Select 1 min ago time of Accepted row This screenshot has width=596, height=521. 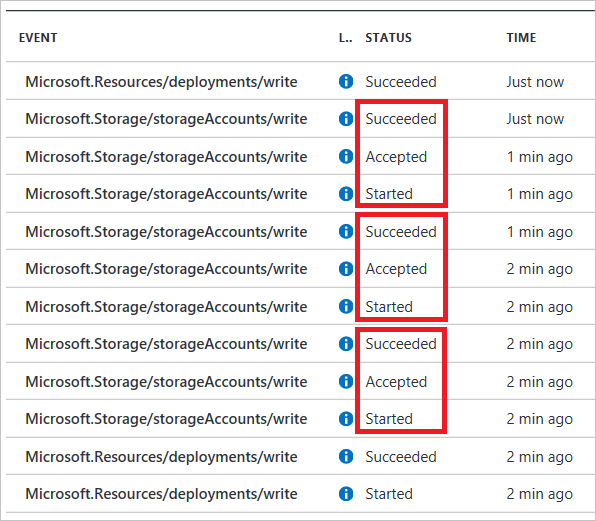click(x=540, y=157)
